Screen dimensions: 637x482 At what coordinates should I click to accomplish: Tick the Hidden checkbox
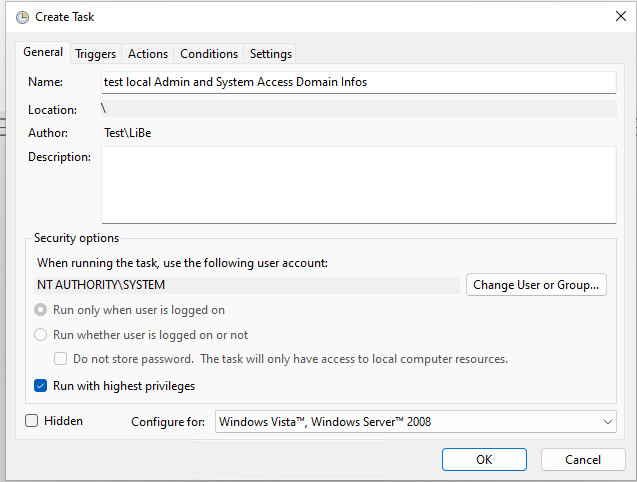32,421
